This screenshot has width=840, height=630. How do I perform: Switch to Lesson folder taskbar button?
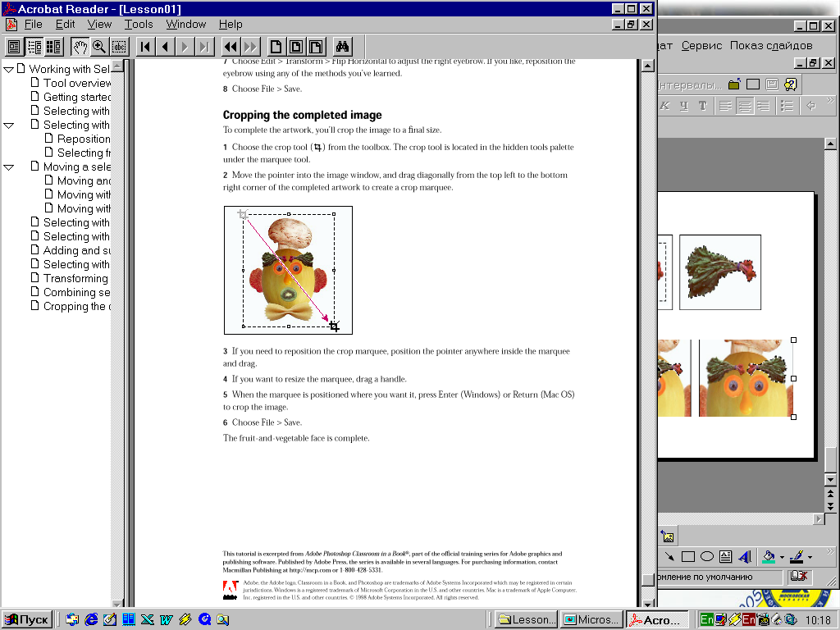526,620
